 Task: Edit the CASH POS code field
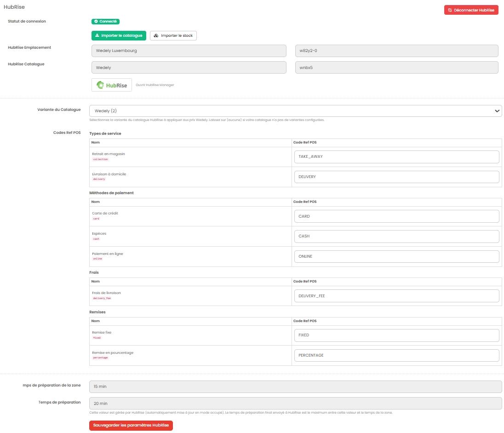(397, 236)
